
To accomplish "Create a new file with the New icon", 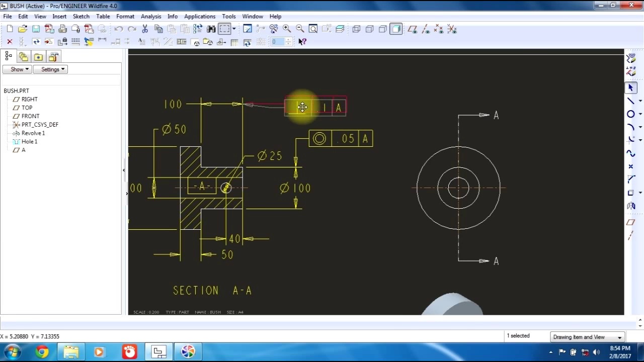I will pyautogui.click(x=10, y=29).
